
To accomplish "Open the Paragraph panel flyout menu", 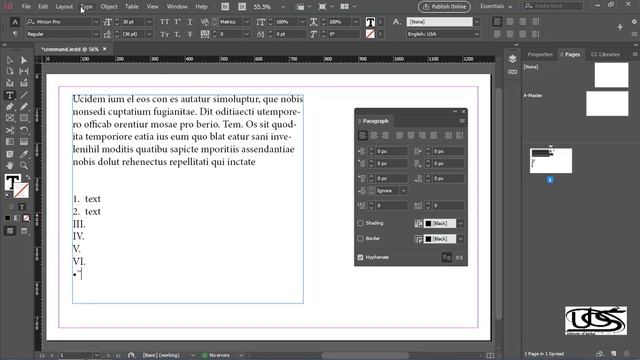I will click(462, 121).
